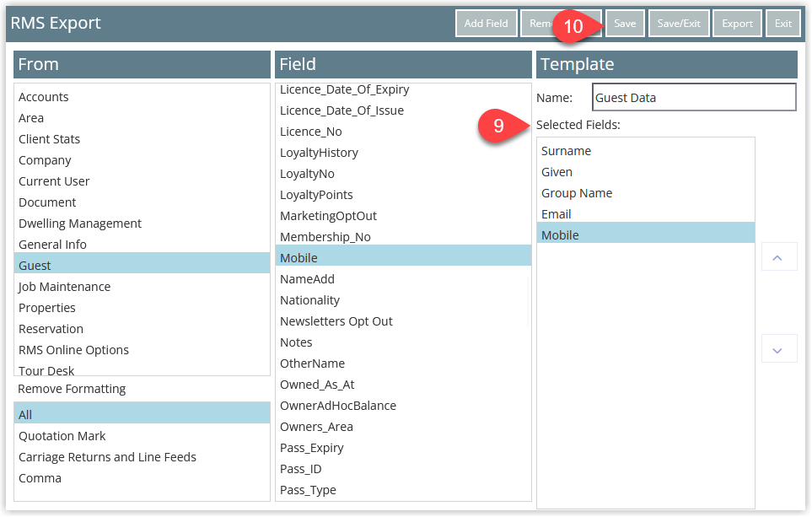Run the Export button

point(738,24)
